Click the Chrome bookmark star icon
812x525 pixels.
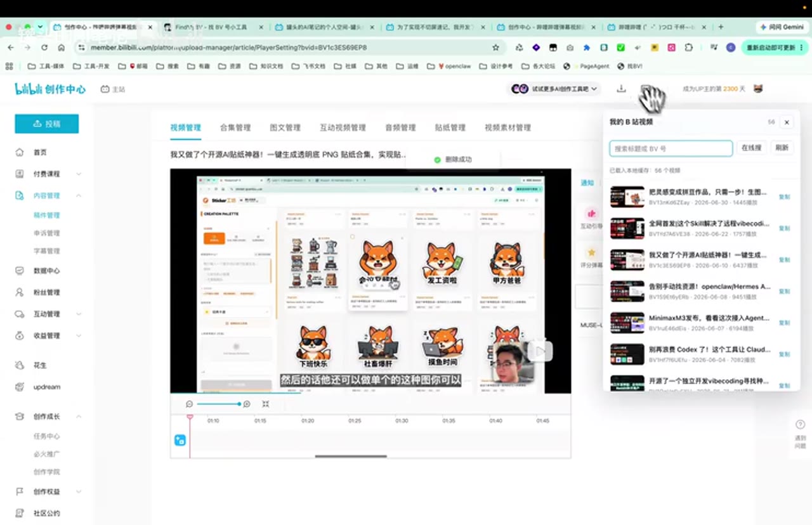pos(495,48)
